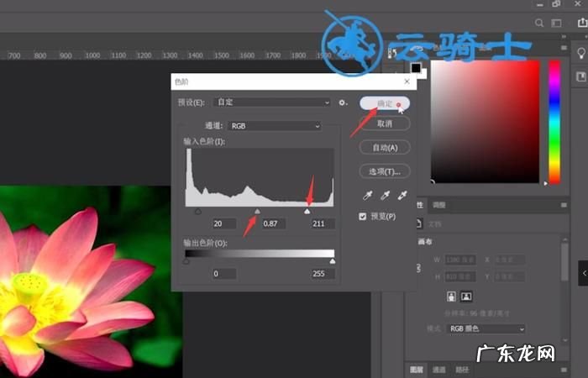Restore down the Photoshop window

point(556,4)
